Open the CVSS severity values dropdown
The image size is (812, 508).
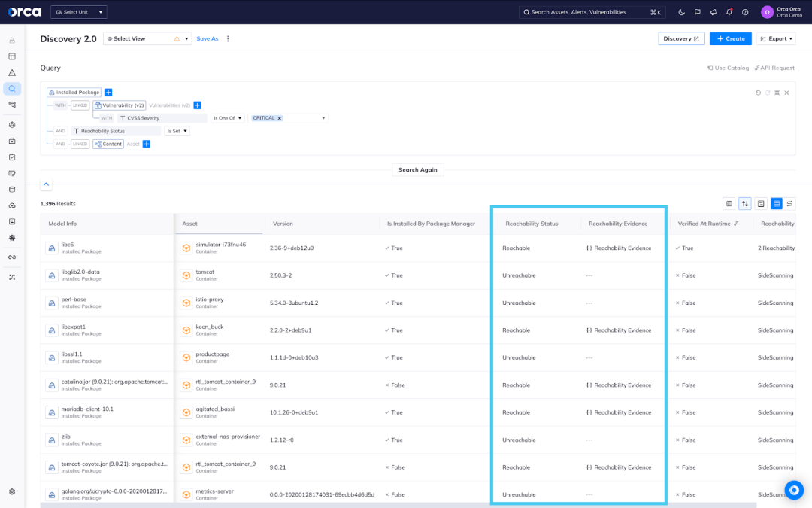coord(323,118)
